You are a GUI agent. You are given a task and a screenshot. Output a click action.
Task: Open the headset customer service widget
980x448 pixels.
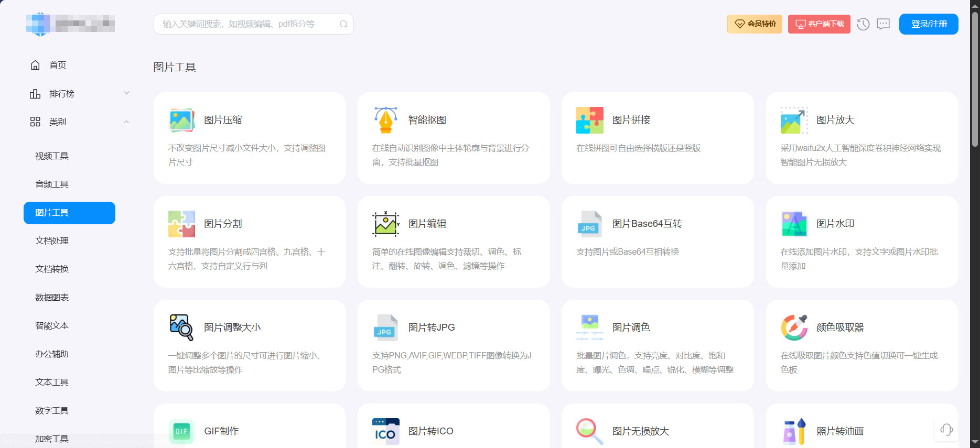coord(946,430)
